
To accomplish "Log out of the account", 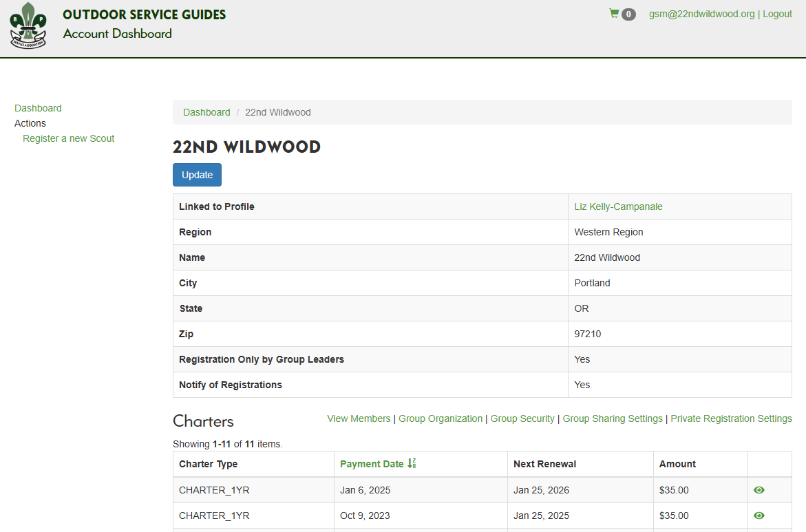I will tap(777, 14).
